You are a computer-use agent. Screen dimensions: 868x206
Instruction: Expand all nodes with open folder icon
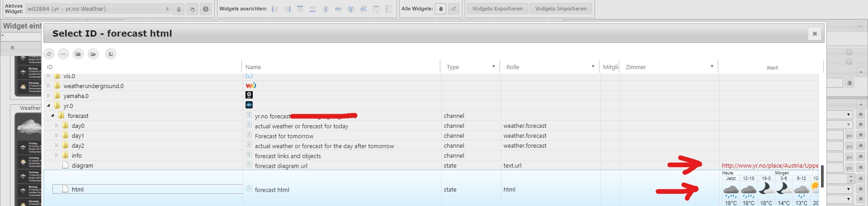(x=93, y=54)
